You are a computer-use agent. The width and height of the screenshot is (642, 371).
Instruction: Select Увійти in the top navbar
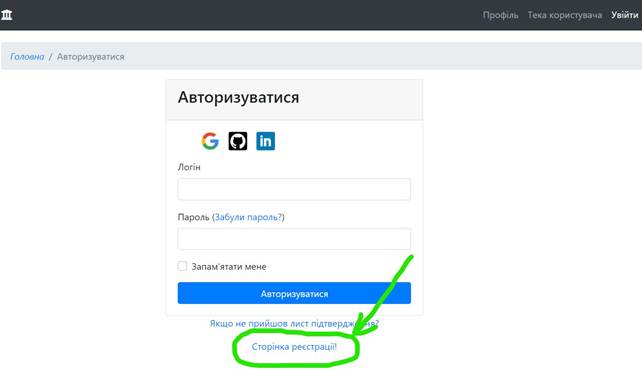click(x=624, y=15)
